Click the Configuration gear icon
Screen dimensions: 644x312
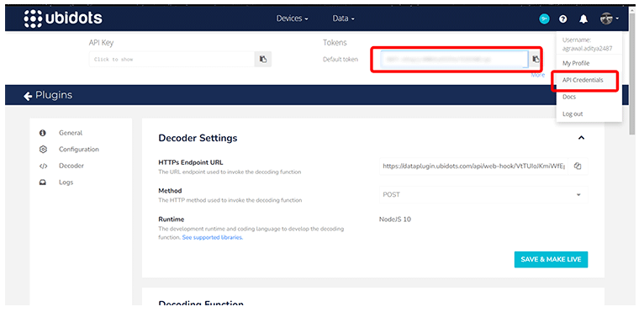coord(43,149)
